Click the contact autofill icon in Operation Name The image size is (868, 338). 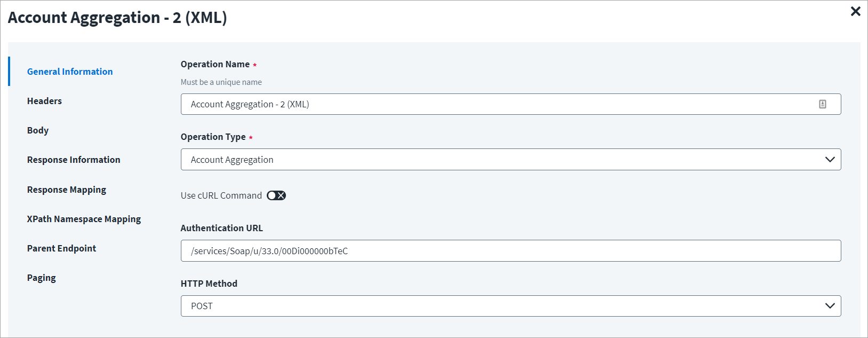(x=822, y=104)
